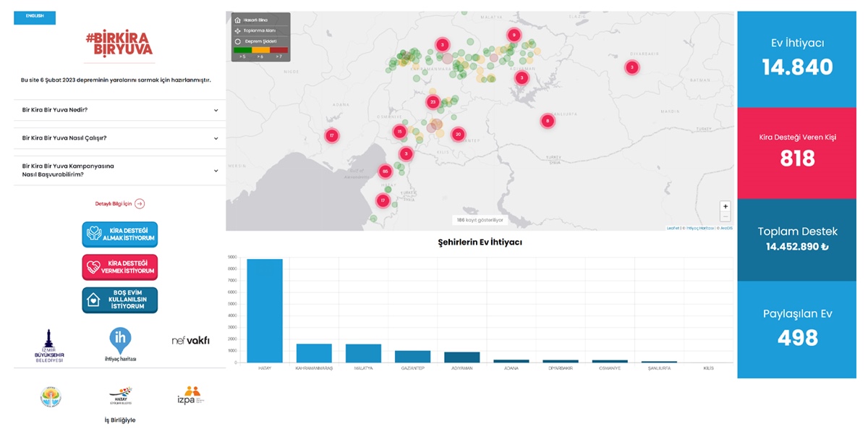The width and height of the screenshot is (868, 432).
Task: Zoom out on the map
Action: [725, 217]
